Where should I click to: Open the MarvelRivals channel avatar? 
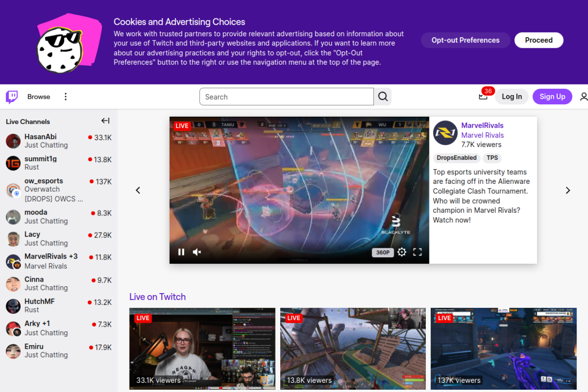coord(445,133)
